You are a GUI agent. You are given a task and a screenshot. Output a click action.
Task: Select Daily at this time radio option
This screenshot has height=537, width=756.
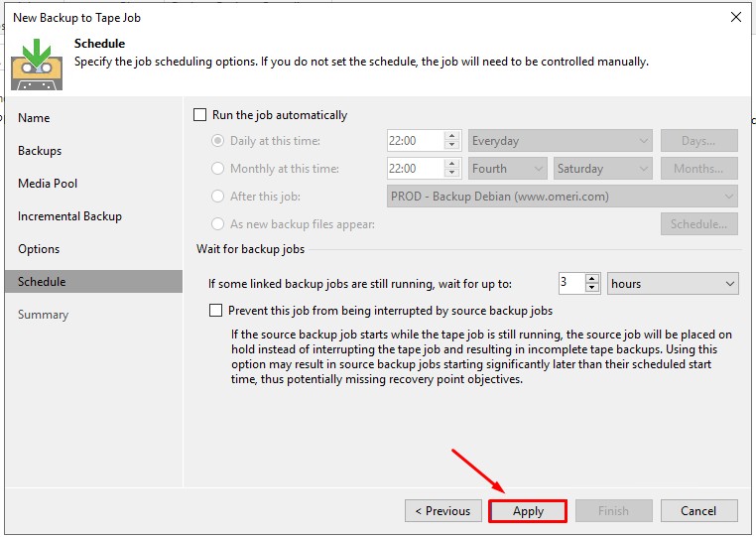coord(219,141)
